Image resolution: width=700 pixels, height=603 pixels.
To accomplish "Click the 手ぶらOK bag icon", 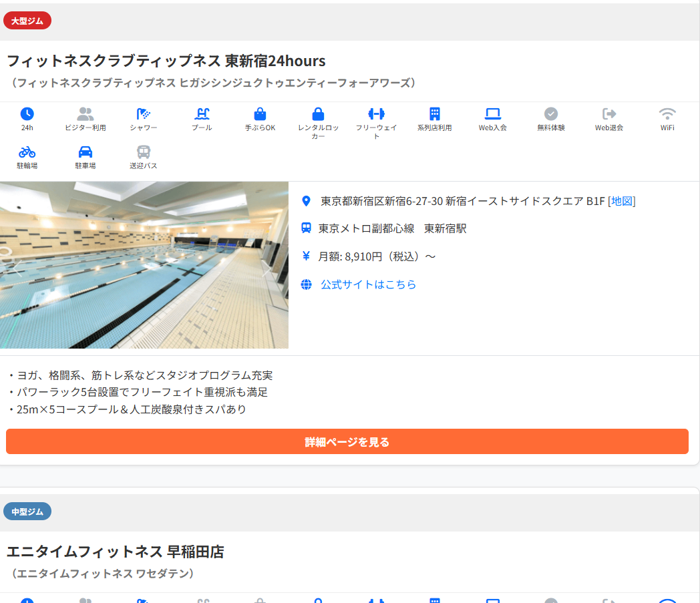I will (260, 114).
